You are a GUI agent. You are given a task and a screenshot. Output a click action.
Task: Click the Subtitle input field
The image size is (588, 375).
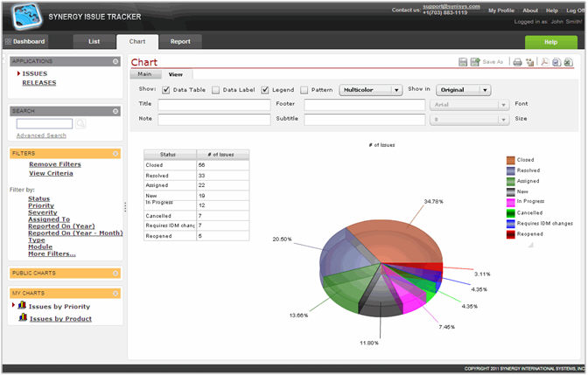coord(365,120)
